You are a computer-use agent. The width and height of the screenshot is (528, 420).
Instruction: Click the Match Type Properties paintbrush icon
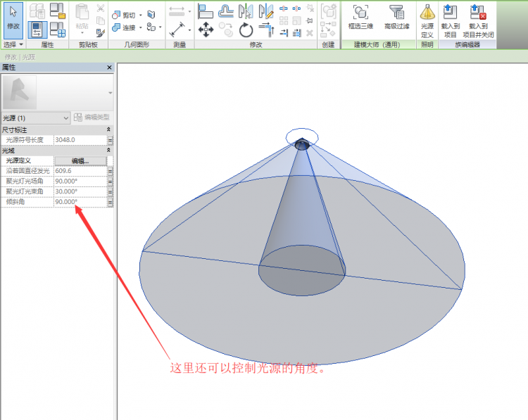click(x=101, y=32)
